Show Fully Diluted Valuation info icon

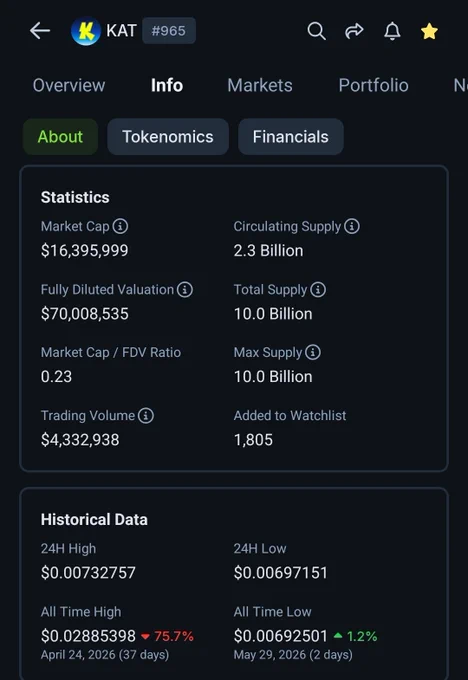pyautogui.click(x=185, y=289)
